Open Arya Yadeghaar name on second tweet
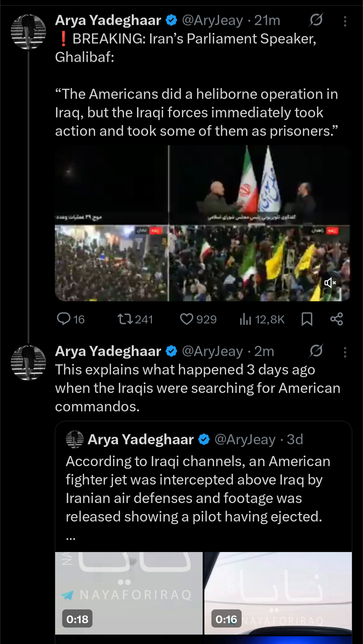The width and height of the screenshot is (363, 644). coord(108,351)
